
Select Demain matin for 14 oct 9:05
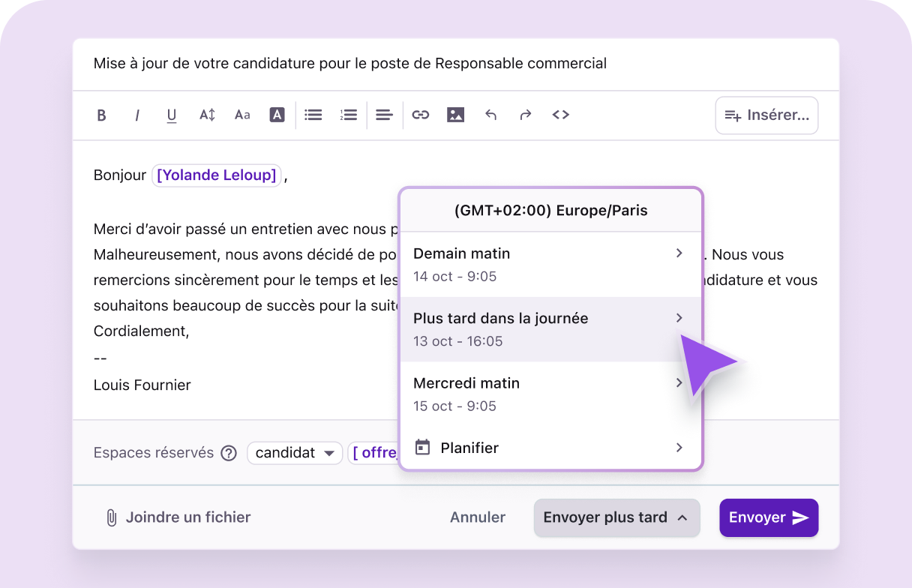(x=551, y=263)
